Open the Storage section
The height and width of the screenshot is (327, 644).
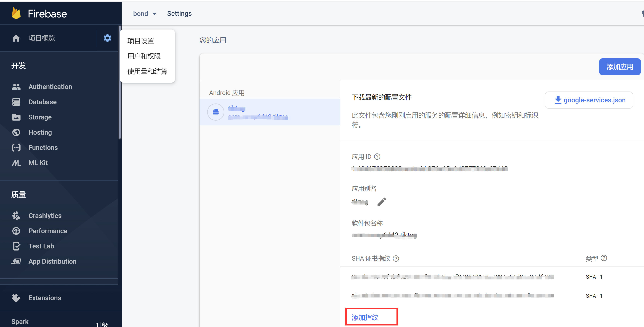pyautogui.click(x=40, y=117)
